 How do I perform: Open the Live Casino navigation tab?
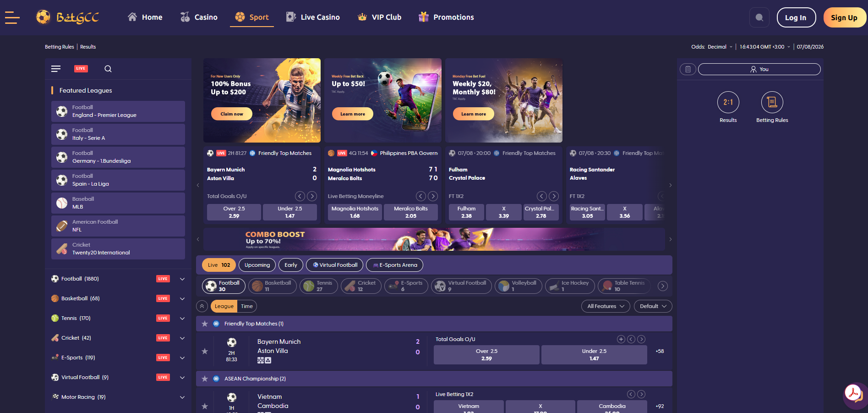click(313, 17)
